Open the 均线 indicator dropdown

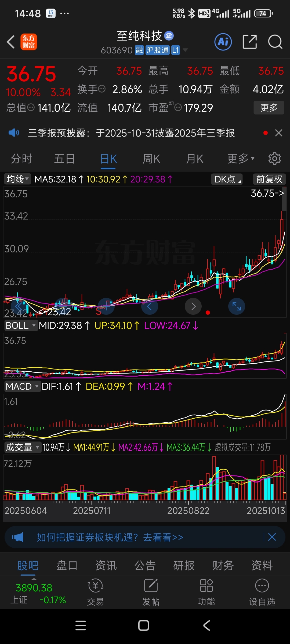pyautogui.click(x=17, y=179)
